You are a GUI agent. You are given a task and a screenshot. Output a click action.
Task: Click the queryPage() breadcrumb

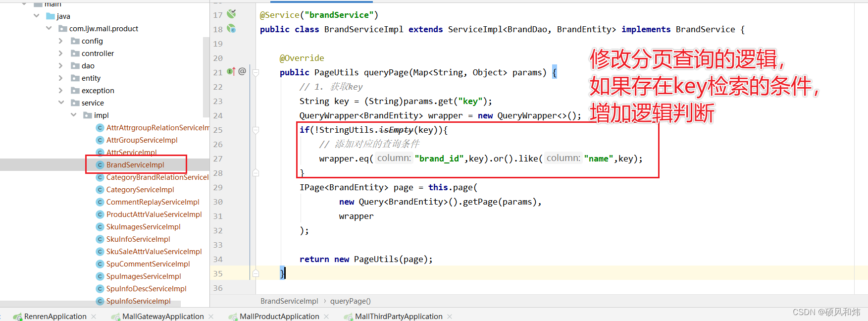(x=351, y=301)
